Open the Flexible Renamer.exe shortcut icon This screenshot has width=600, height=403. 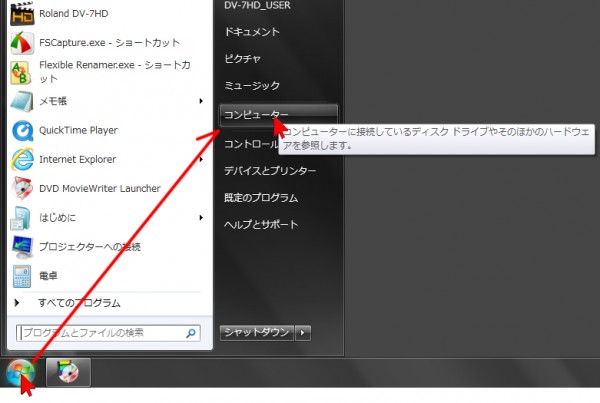[x=21, y=72]
